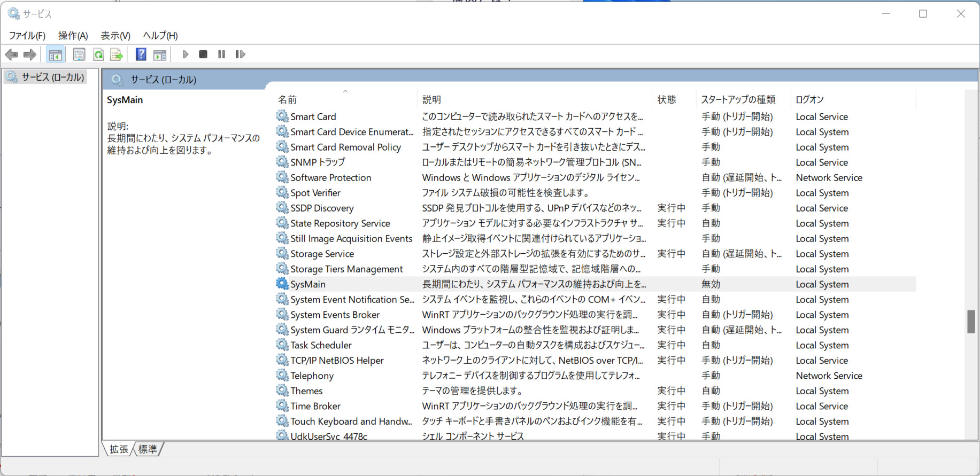
Task: Click the Start Service play icon
Action: [185, 54]
